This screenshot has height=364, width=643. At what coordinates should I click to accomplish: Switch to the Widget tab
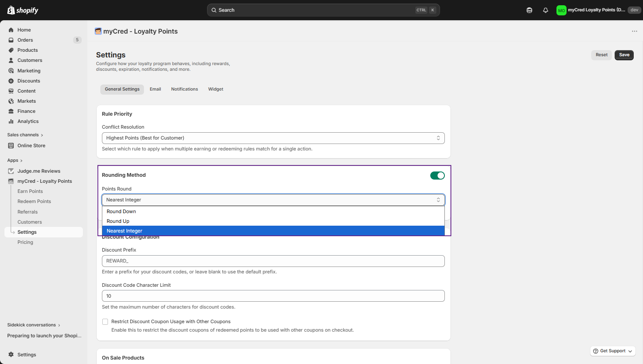(216, 89)
